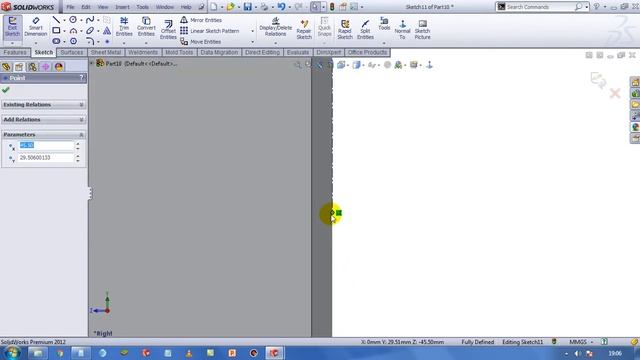Switch to the Surfaces tab
This screenshot has width=640, height=360.
[x=72, y=52]
